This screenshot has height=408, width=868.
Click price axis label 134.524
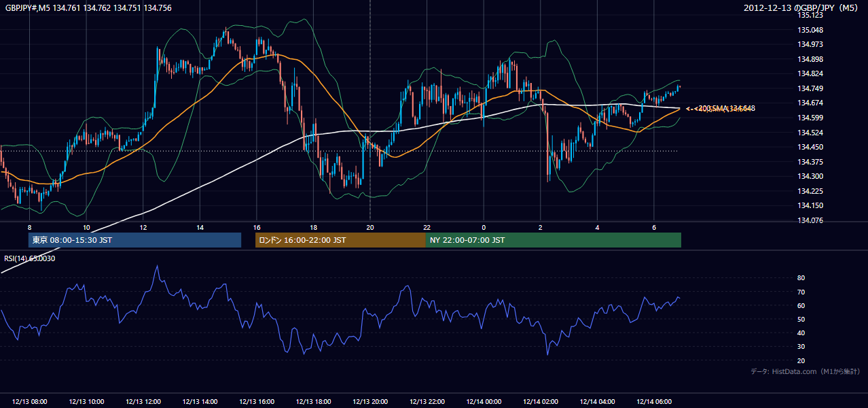pos(810,132)
